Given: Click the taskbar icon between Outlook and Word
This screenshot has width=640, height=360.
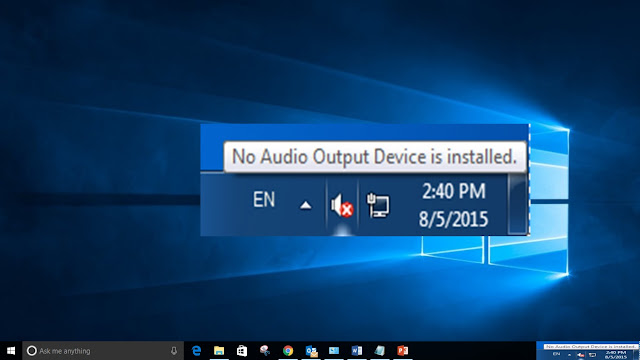Looking at the screenshot, I should (334, 351).
